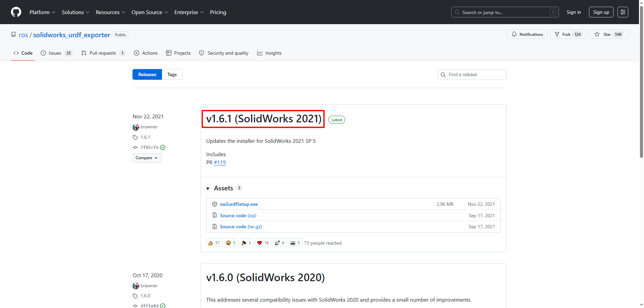The height and width of the screenshot is (308, 644).
Task: Open the v1.6.1 (SolidWorks 2021) release title
Action: pos(264,119)
